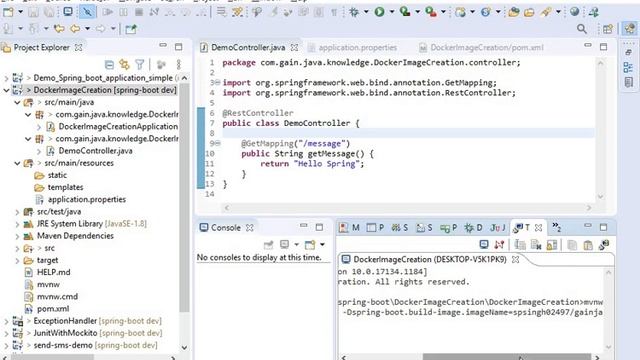Click the Project Explorer filter funnel icon
640x360 pixels.
coord(140,64)
